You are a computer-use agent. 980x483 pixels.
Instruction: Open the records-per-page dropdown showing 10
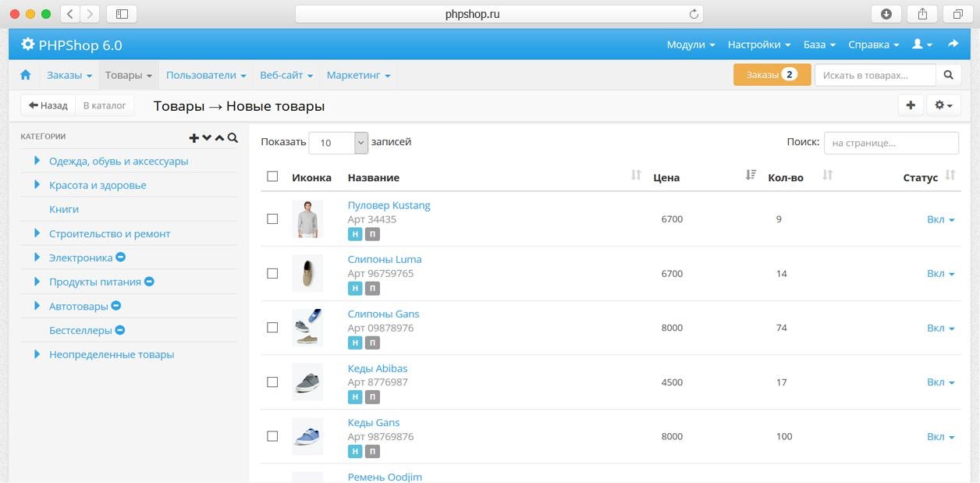pyautogui.click(x=338, y=142)
